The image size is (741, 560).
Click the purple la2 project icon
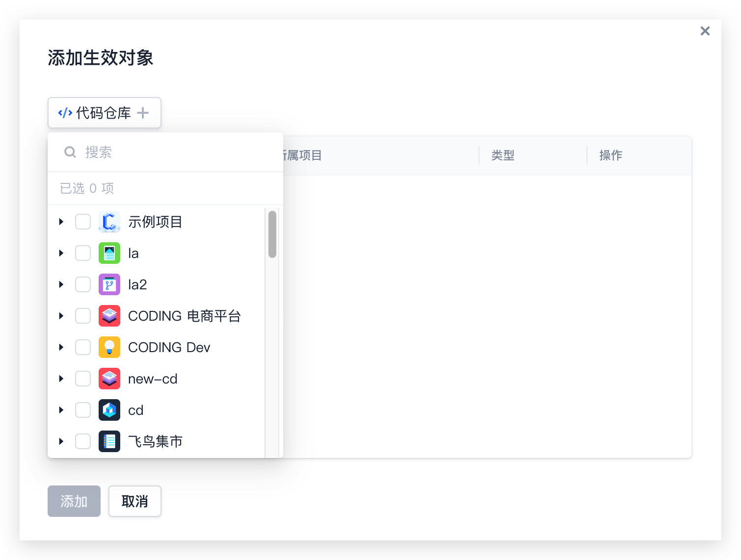tap(109, 284)
